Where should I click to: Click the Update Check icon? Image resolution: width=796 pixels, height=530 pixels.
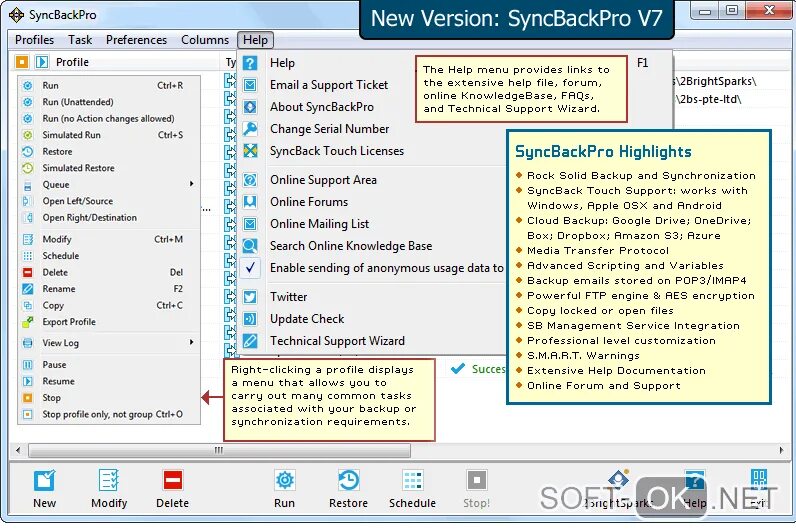250,319
